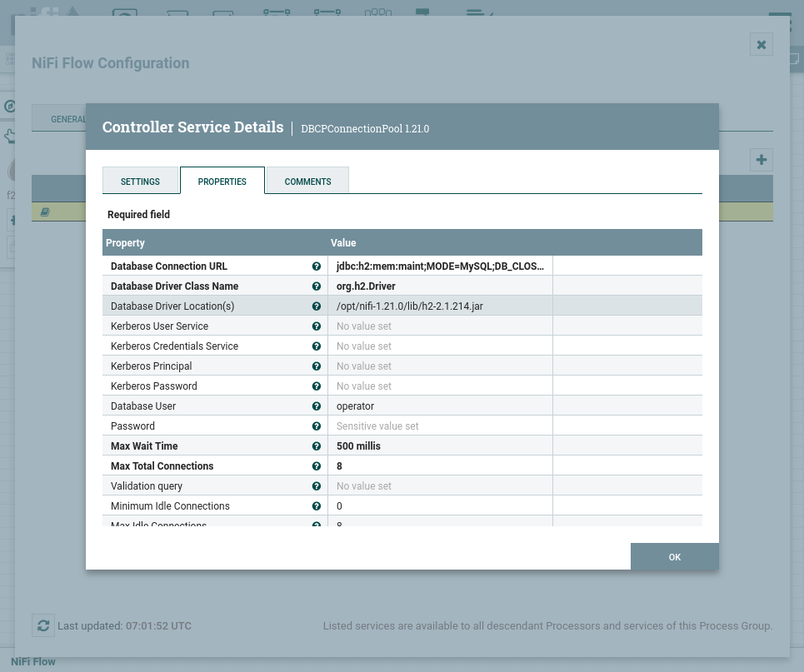Close the NiFi Flow Configuration window
Image resolution: width=804 pixels, height=672 pixels.
(762, 45)
